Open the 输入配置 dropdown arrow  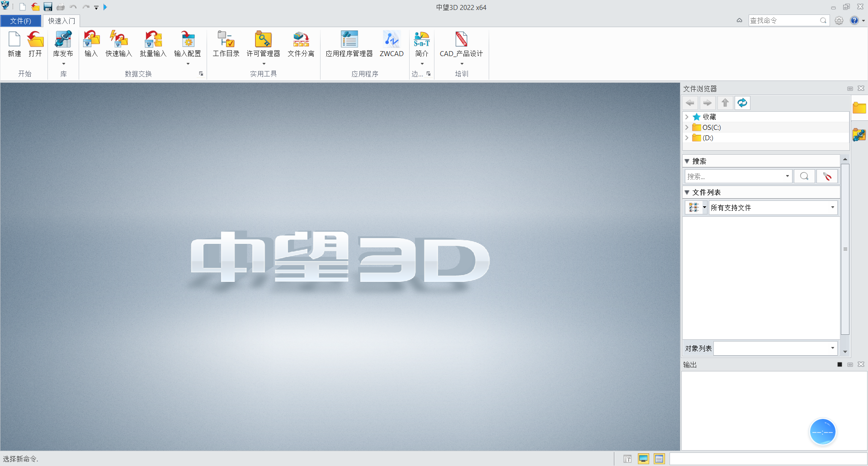[x=188, y=64]
